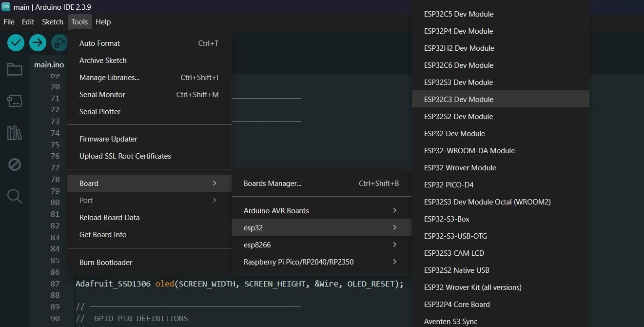644x327 pixels.
Task: Select Burn Bootloader
Action: click(x=149, y=263)
